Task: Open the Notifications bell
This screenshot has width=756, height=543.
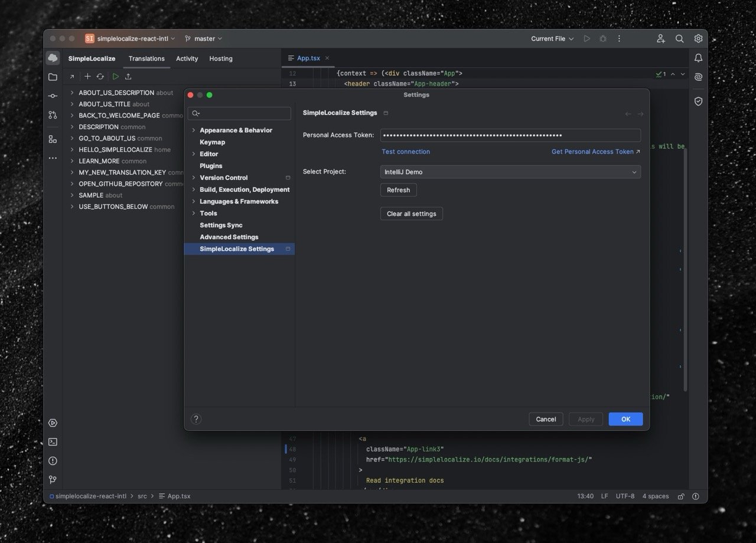Action: [x=698, y=58]
